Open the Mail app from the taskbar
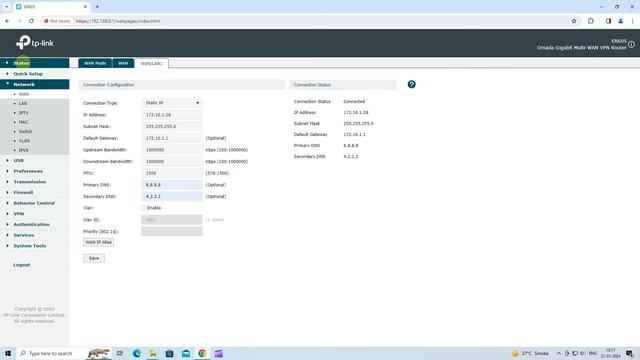 (186, 353)
